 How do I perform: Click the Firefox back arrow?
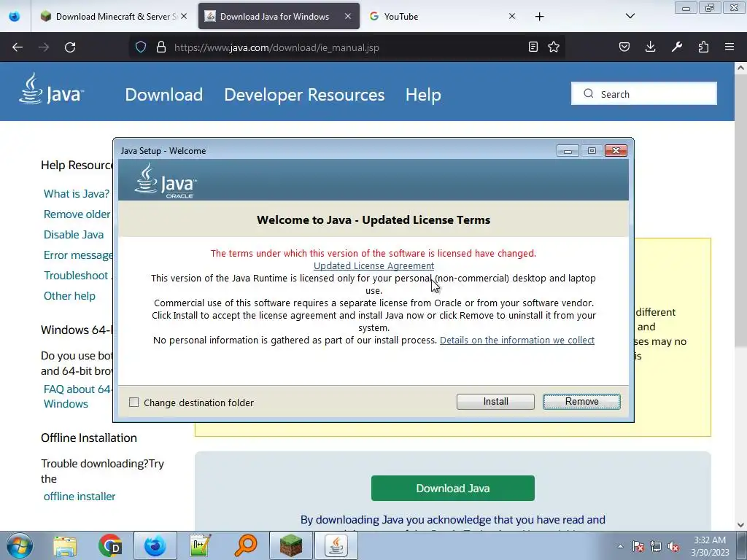[x=18, y=47]
